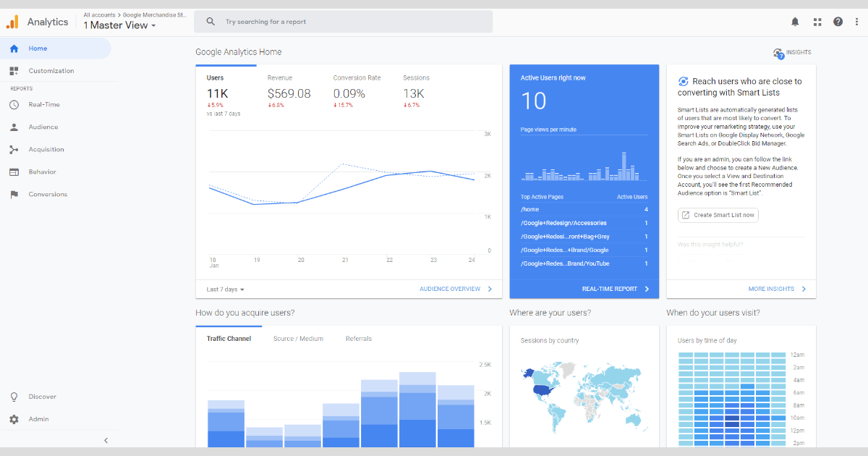This screenshot has width=868, height=456.
Task: Switch to the Referrals tab
Action: [x=359, y=339]
